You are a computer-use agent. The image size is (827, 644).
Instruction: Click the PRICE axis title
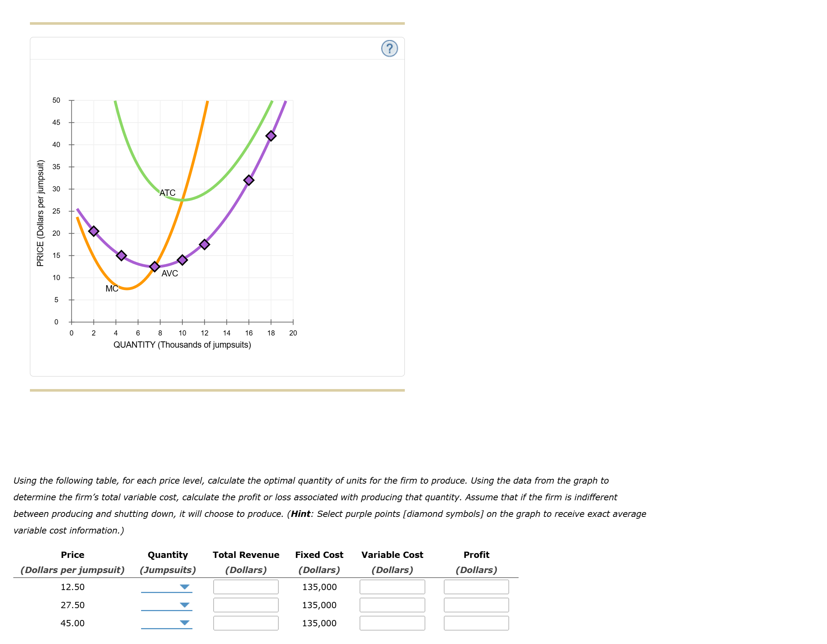40,213
